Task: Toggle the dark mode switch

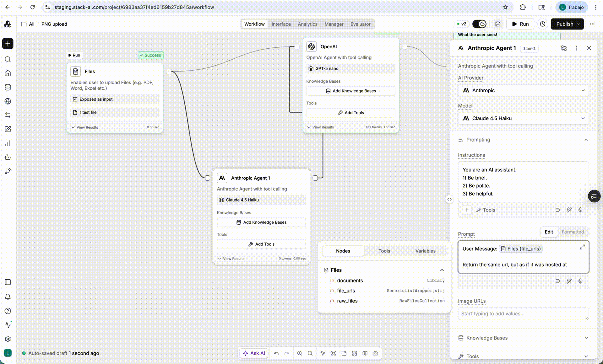Action: coord(479,24)
